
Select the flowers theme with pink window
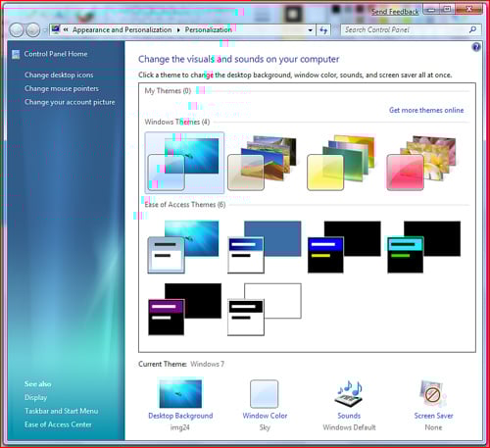point(421,163)
